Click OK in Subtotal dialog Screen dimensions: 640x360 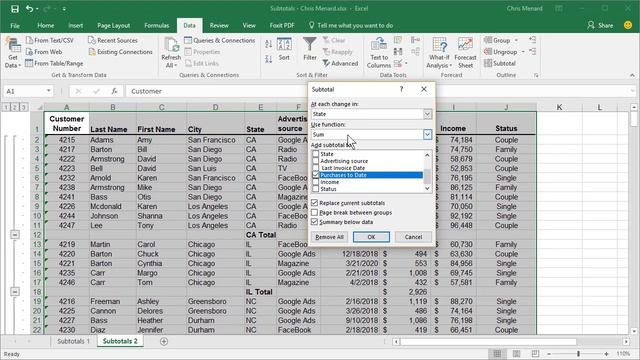[371, 237]
